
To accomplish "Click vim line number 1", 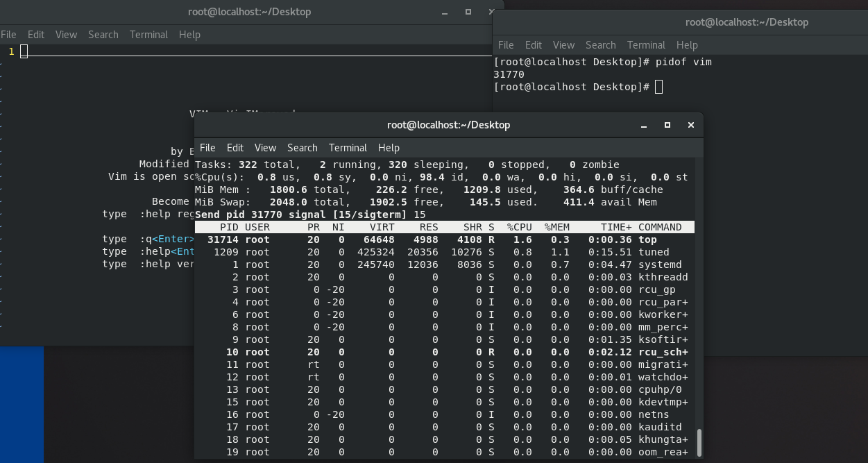I will [x=11, y=51].
